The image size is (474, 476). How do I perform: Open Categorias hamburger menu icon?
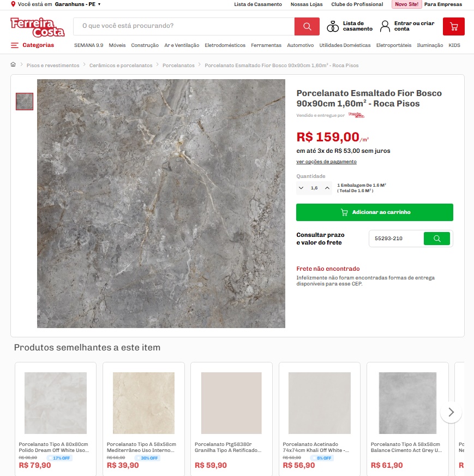point(15,45)
